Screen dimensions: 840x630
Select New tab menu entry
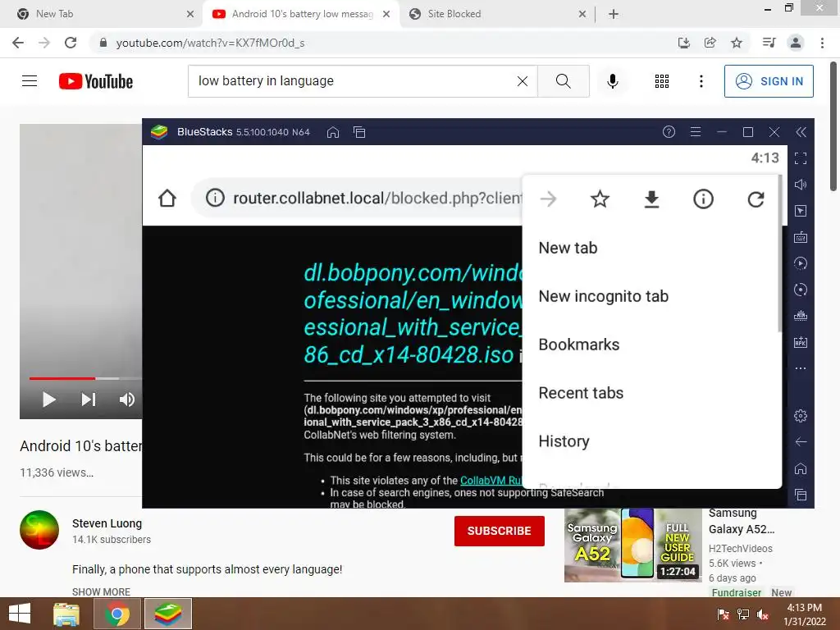tap(651, 248)
